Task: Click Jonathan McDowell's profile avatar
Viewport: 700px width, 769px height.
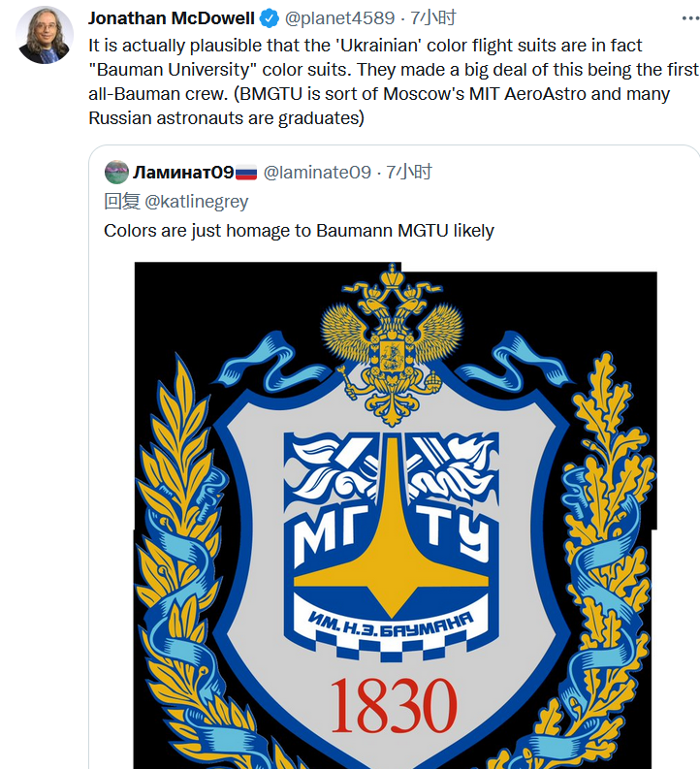Action: click(x=45, y=35)
